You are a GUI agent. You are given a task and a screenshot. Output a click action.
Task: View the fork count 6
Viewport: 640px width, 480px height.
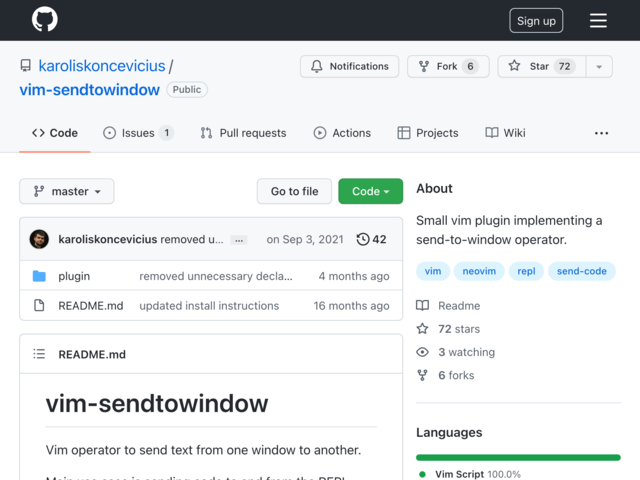pyautogui.click(x=470, y=66)
